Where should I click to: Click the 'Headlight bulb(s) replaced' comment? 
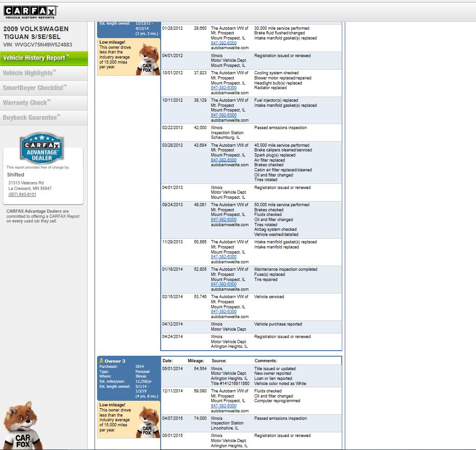click(278, 83)
